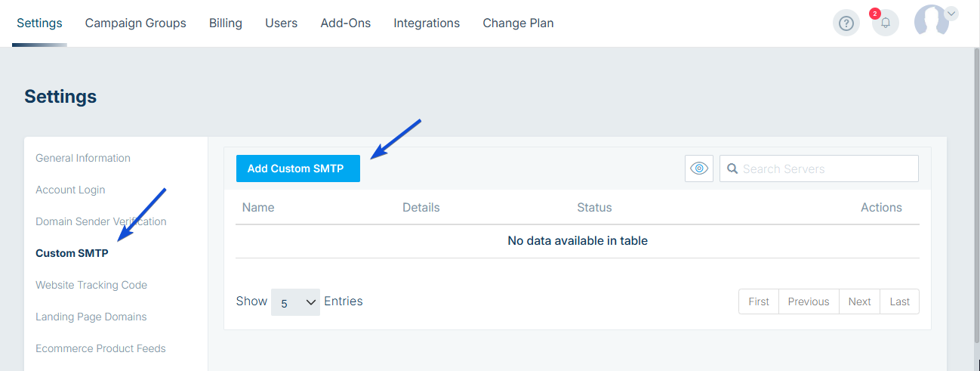Screen dimensions: 980x371
Task: Switch to the Campaign Groups tab
Action: [135, 23]
